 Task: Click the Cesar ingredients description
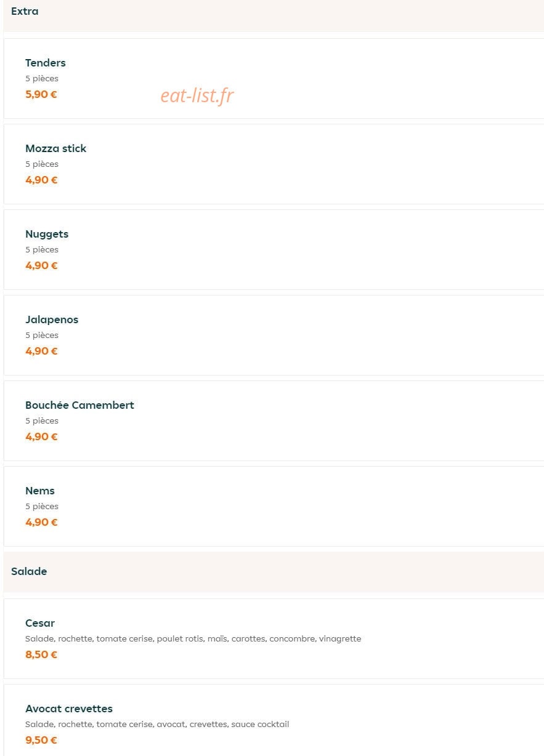193,639
